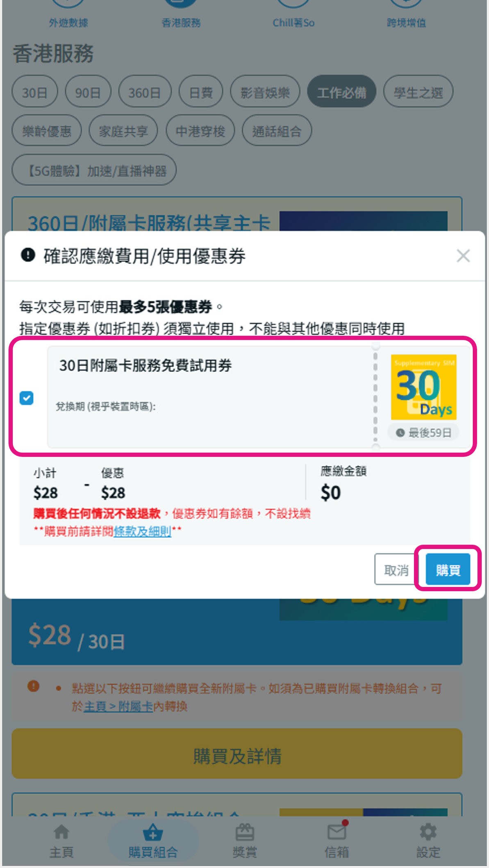Viewport: 489px width, 868px height.
Task: Uncheck the 30日附屬卡服務免費試用券 coupon checkbox
Action: tap(27, 398)
